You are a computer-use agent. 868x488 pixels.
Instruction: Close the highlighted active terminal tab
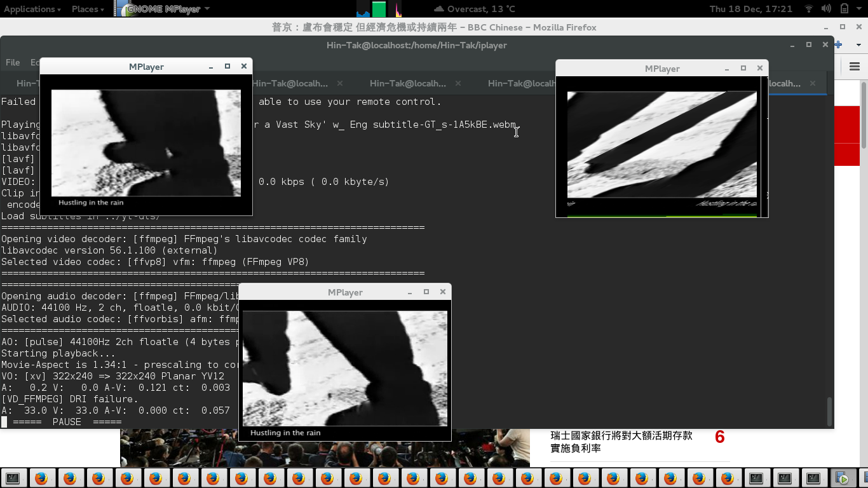pyautogui.click(x=813, y=83)
